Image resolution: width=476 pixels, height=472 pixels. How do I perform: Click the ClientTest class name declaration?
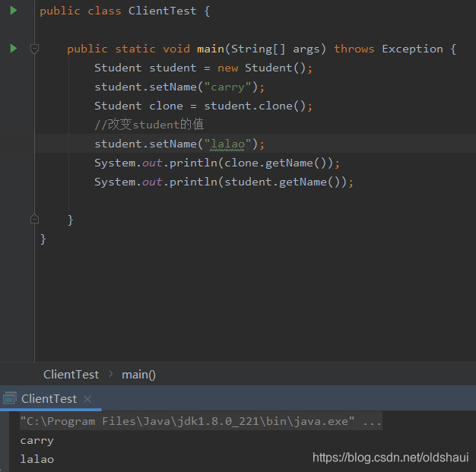[162, 11]
